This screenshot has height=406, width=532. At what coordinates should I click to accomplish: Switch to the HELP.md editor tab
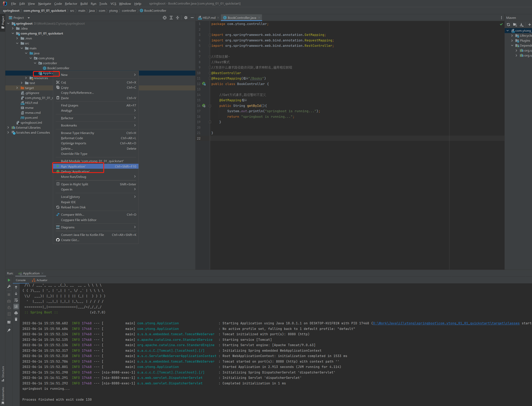click(x=208, y=18)
